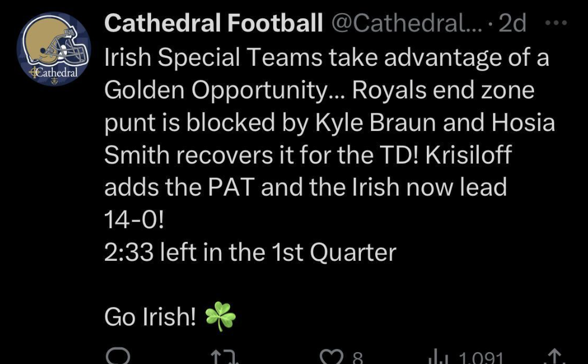The height and width of the screenshot is (364, 588).
Task: Open the three-dot more options menu
Action: (x=556, y=23)
